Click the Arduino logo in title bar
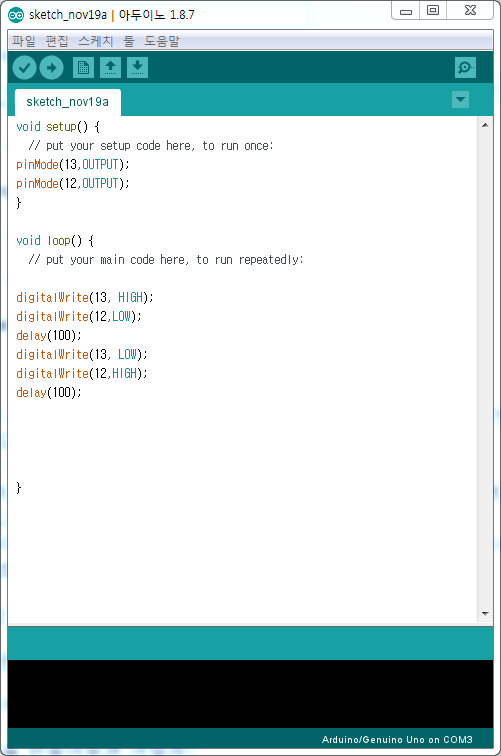The height and width of the screenshot is (756, 501). pyautogui.click(x=16, y=15)
